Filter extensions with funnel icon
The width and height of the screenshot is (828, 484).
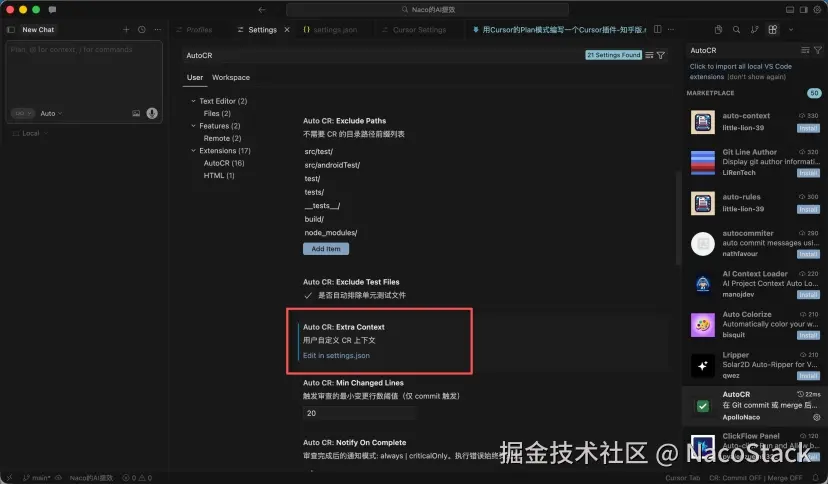[818, 50]
